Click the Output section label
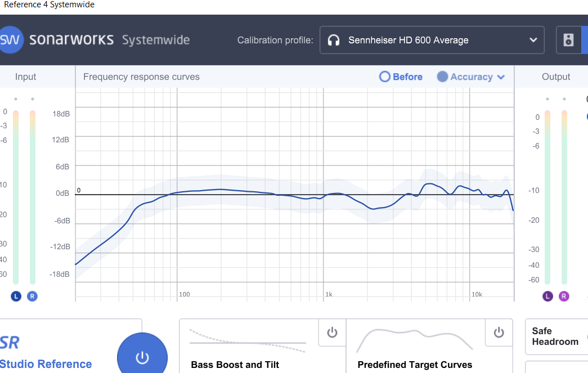The height and width of the screenshot is (373, 588). click(x=556, y=77)
